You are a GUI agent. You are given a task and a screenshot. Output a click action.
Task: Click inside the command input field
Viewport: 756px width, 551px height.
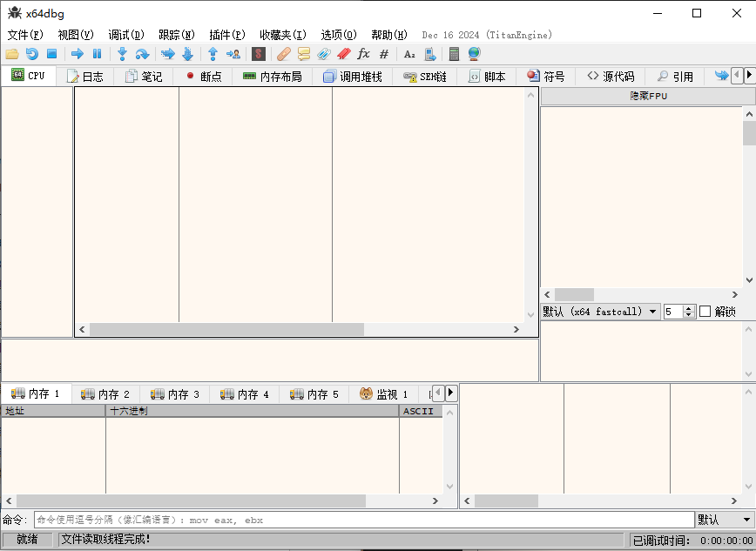[348, 519]
